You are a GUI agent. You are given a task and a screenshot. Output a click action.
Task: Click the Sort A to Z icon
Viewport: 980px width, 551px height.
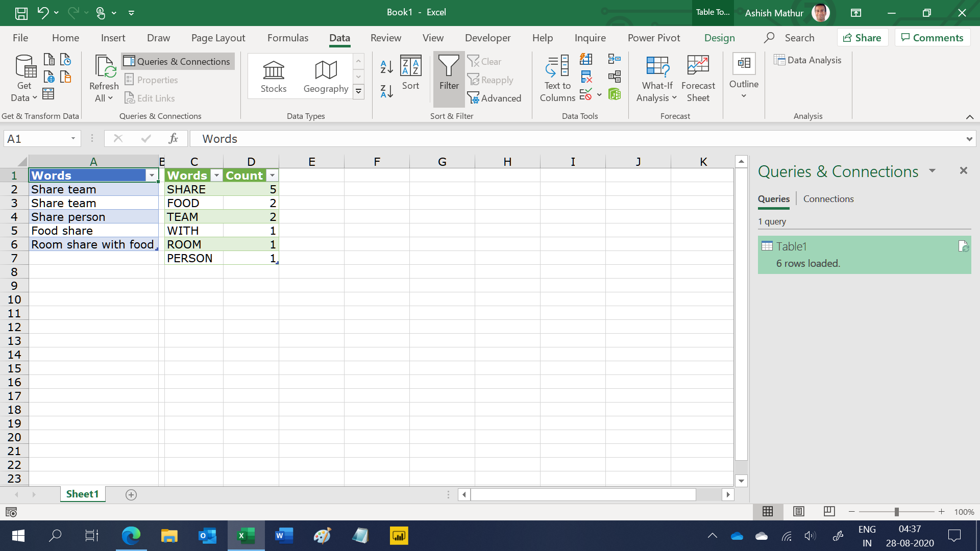point(386,66)
